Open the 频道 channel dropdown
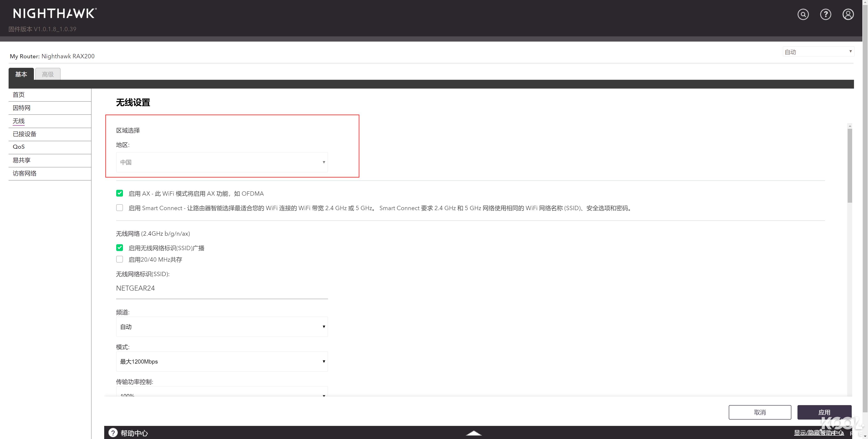The image size is (868, 439). coord(222,326)
